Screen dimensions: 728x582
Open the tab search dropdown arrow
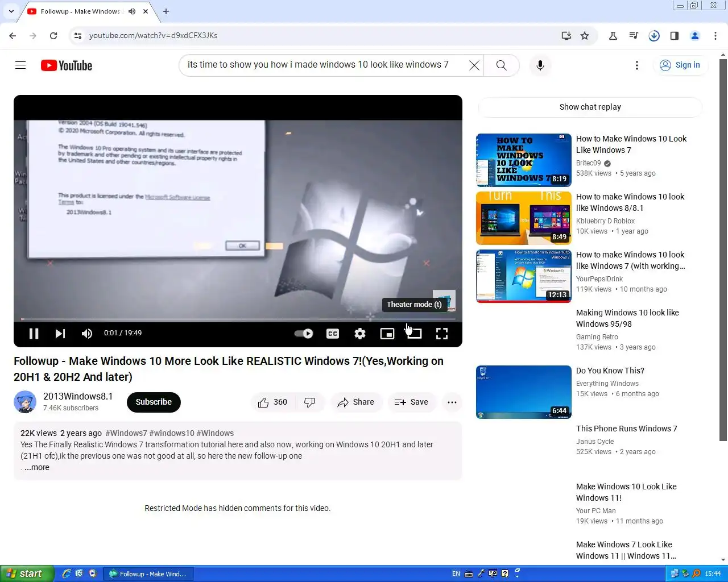11,11
